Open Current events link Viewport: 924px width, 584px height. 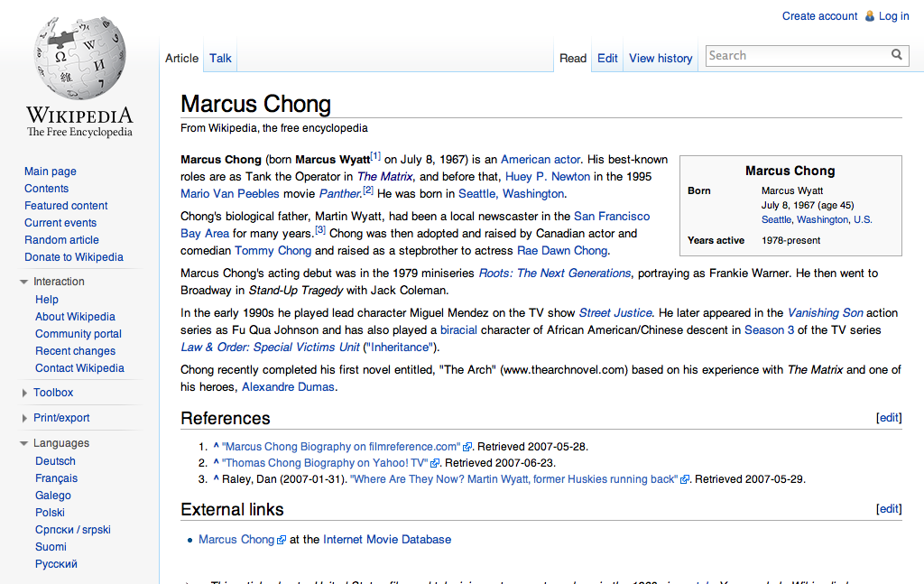pos(60,222)
